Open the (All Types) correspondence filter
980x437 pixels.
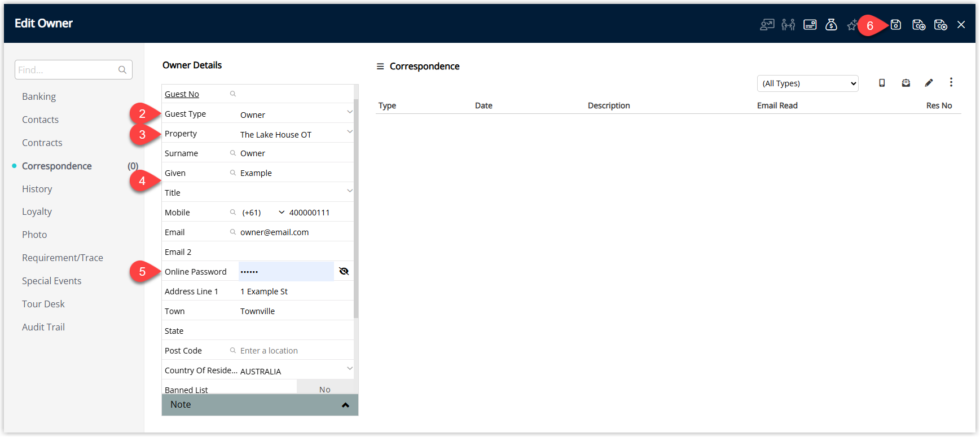point(807,83)
